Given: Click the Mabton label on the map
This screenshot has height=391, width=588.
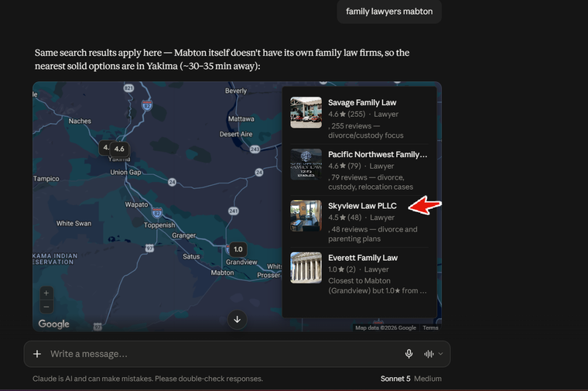Looking at the screenshot, I should pos(222,273).
